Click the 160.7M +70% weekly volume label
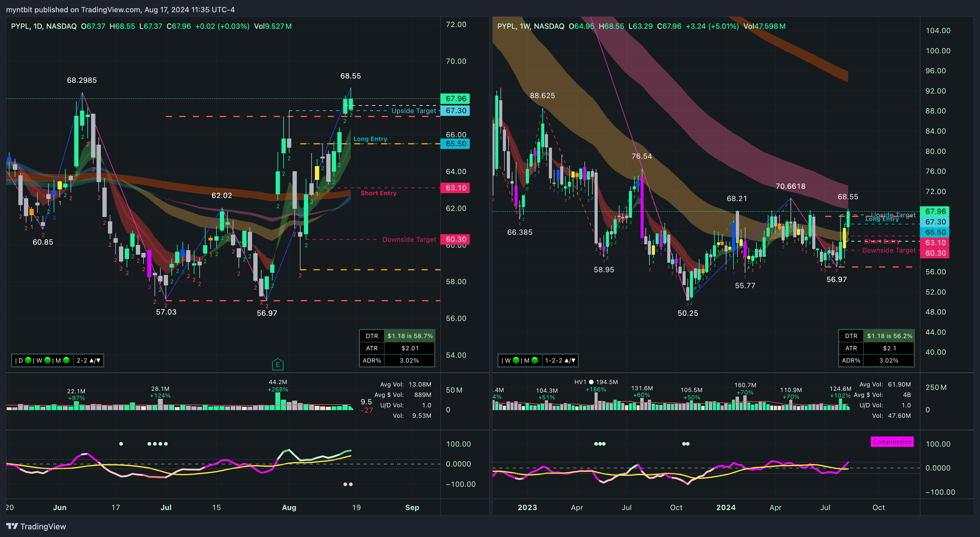 click(x=745, y=389)
